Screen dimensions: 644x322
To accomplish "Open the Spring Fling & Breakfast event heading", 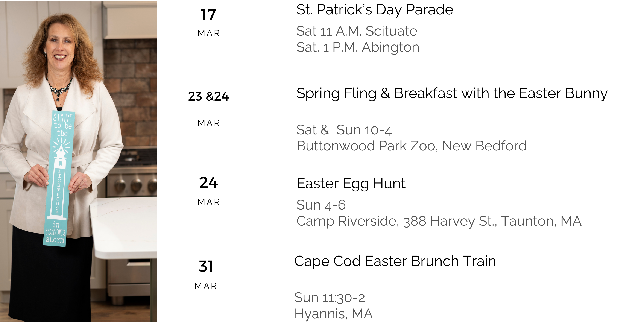I will coord(452,94).
